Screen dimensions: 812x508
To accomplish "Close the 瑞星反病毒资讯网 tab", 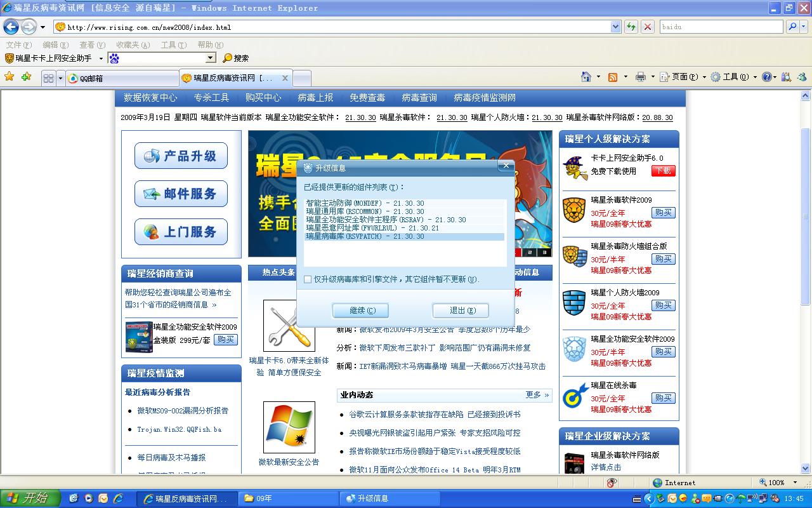I will [285, 78].
